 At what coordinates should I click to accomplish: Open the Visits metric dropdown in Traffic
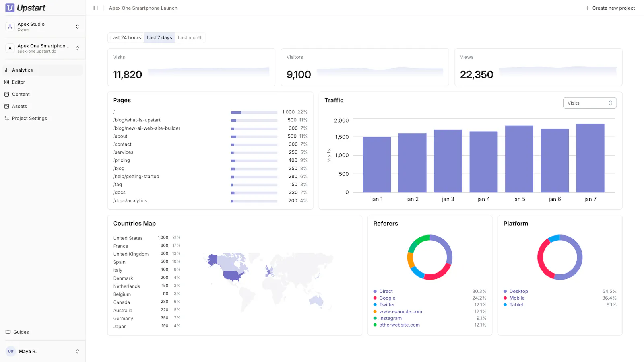pos(590,103)
